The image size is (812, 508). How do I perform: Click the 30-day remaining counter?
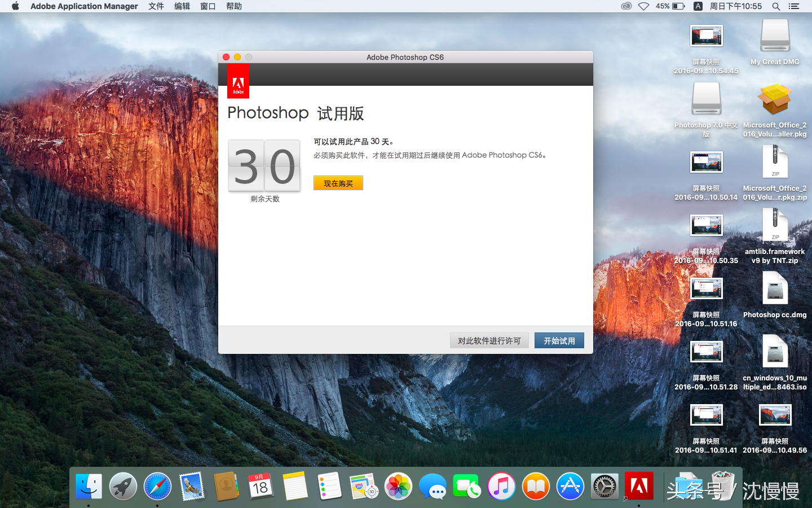(x=264, y=166)
